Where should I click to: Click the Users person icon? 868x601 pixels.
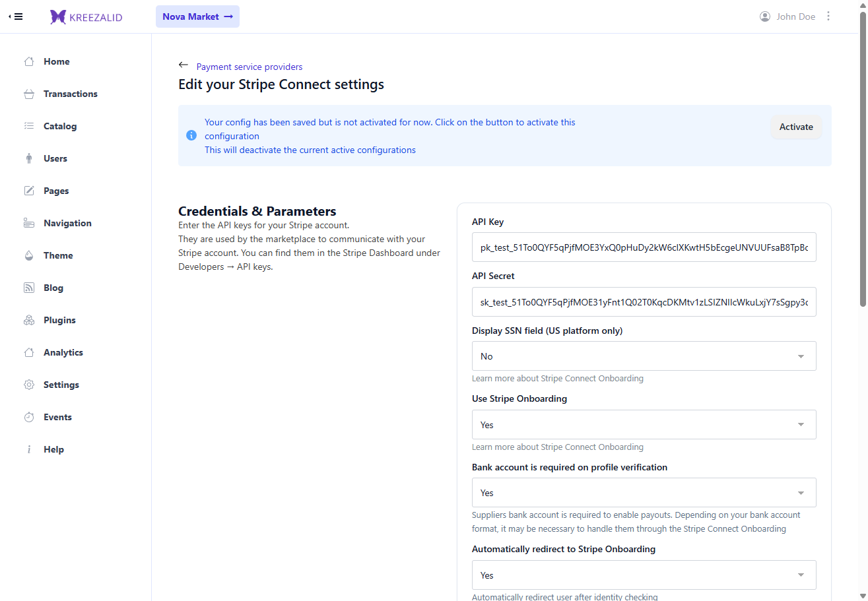click(x=29, y=158)
